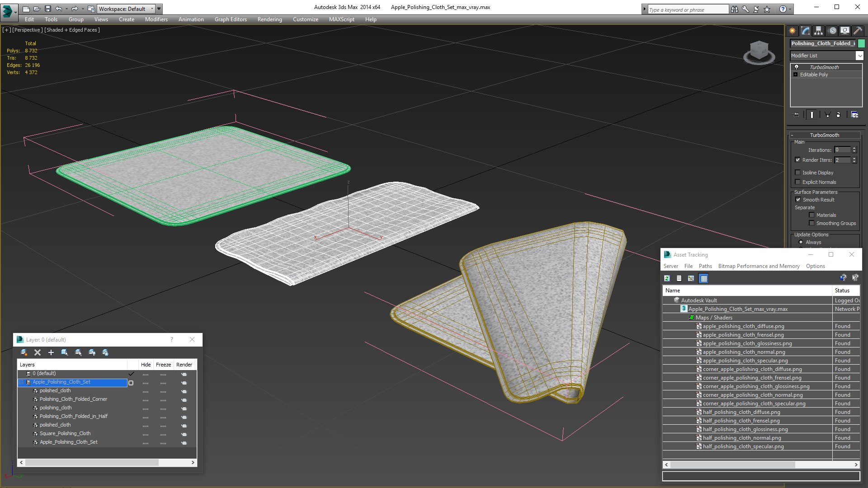868x488 pixels.
Task: Click the object color swatch
Action: pyautogui.click(x=861, y=43)
